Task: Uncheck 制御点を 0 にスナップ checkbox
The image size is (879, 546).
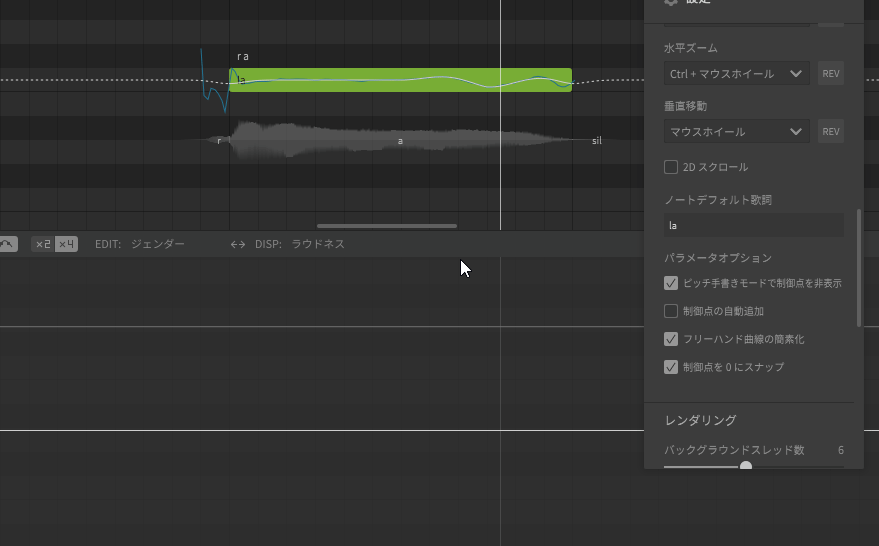Action: pyautogui.click(x=671, y=367)
